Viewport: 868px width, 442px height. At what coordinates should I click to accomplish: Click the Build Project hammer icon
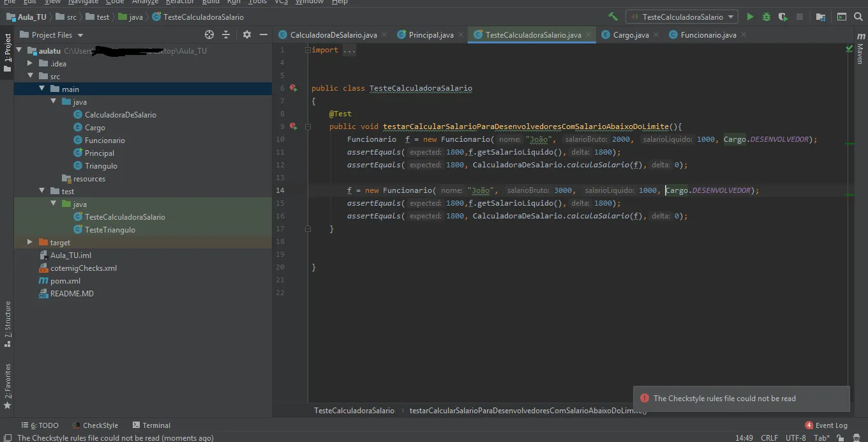(x=613, y=17)
